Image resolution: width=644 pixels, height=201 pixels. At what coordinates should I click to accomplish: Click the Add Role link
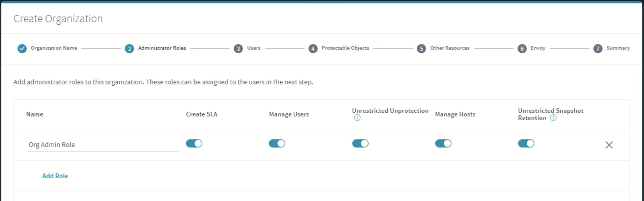(x=55, y=176)
